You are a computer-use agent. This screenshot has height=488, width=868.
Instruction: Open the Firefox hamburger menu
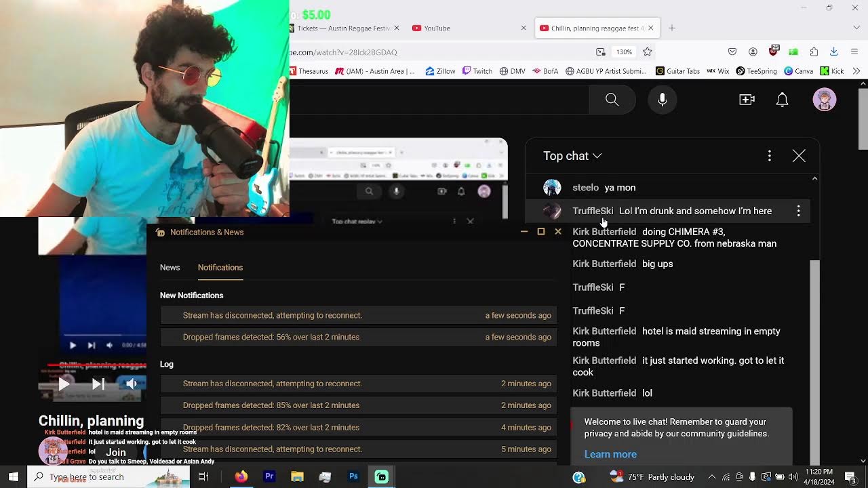856,52
